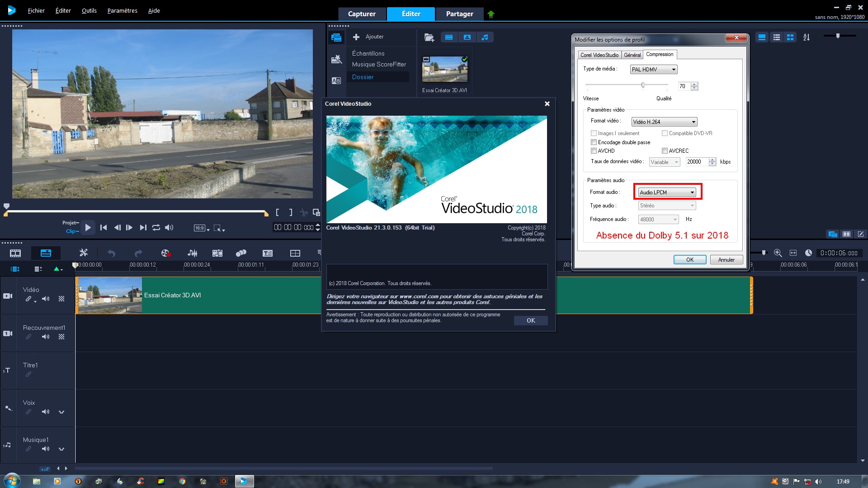Show audio files filter in library

485,37
